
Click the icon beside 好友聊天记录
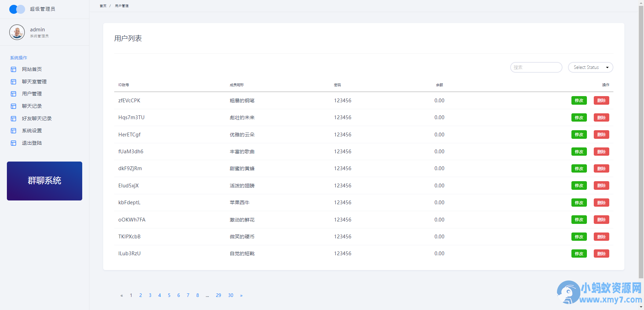(13, 118)
